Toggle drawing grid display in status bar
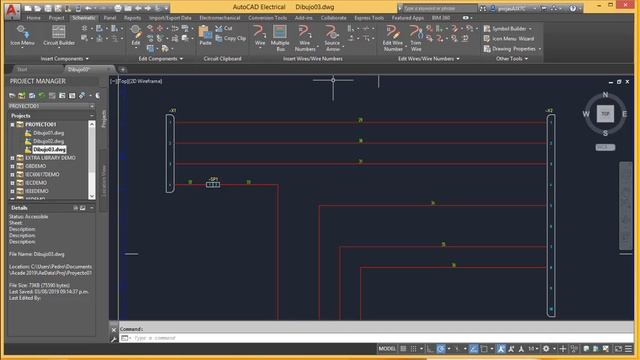This screenshot has height=360, width=640. click(403, 349)
